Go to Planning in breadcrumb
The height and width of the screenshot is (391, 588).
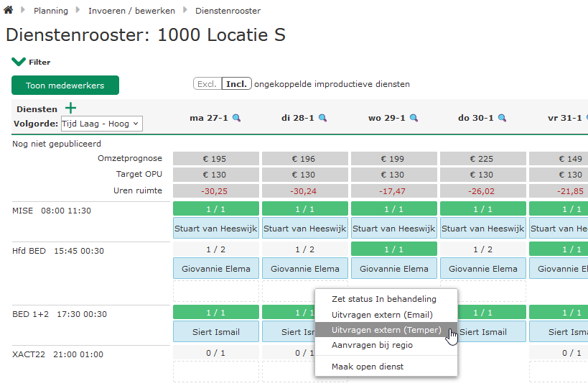pos(51,11)
